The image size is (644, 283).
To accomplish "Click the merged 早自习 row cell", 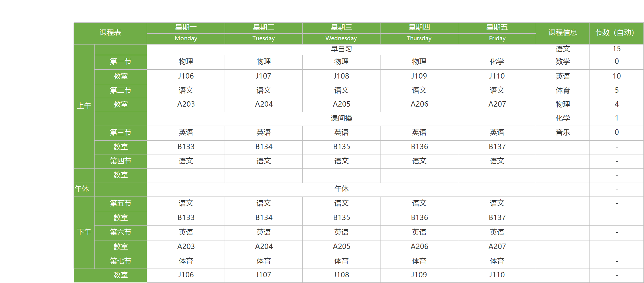I will click(341, 49).
